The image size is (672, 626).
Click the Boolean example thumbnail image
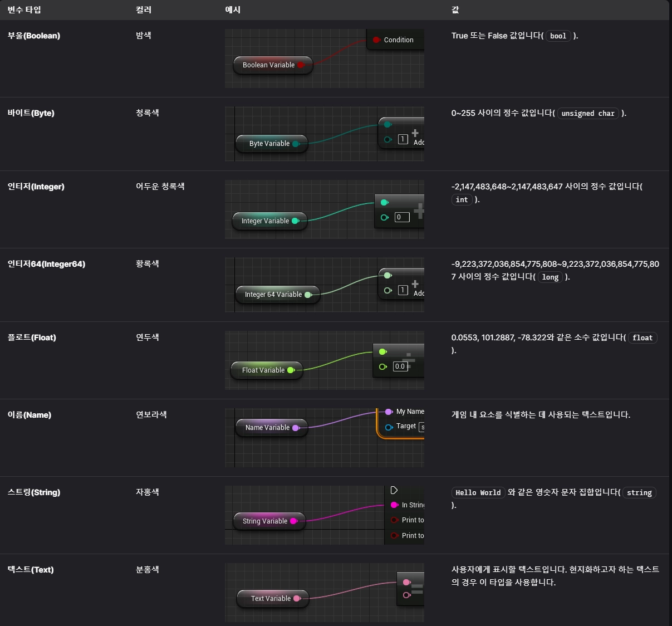(325, 58)
